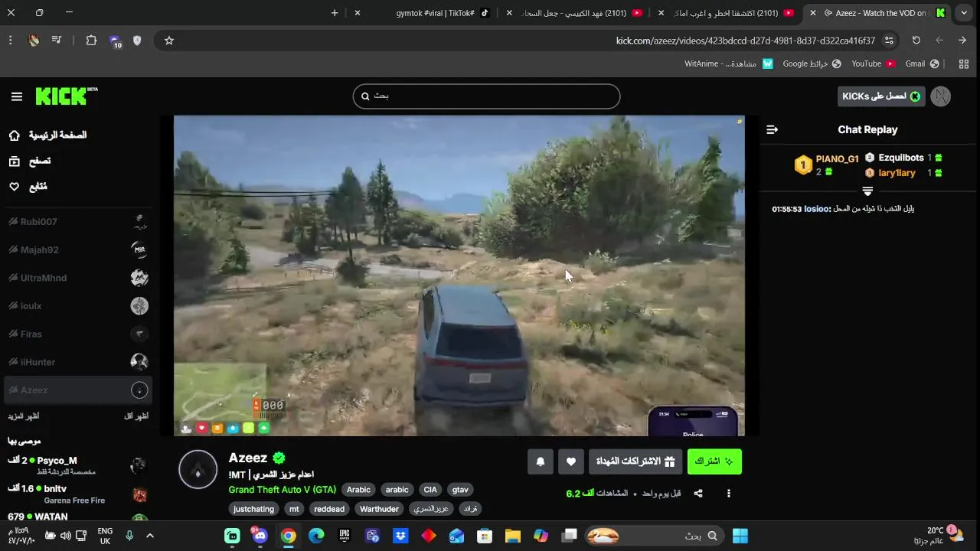Screen dimensions: 980x551
Task: Open a new browser tab
Action: 335,13
